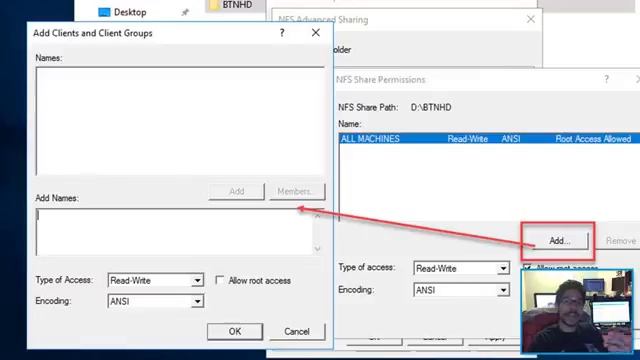Viewport: 640px width, 360px height.
Task: Close the Add Clients and Client Groups dialog
Action: (x=316, y=33)
